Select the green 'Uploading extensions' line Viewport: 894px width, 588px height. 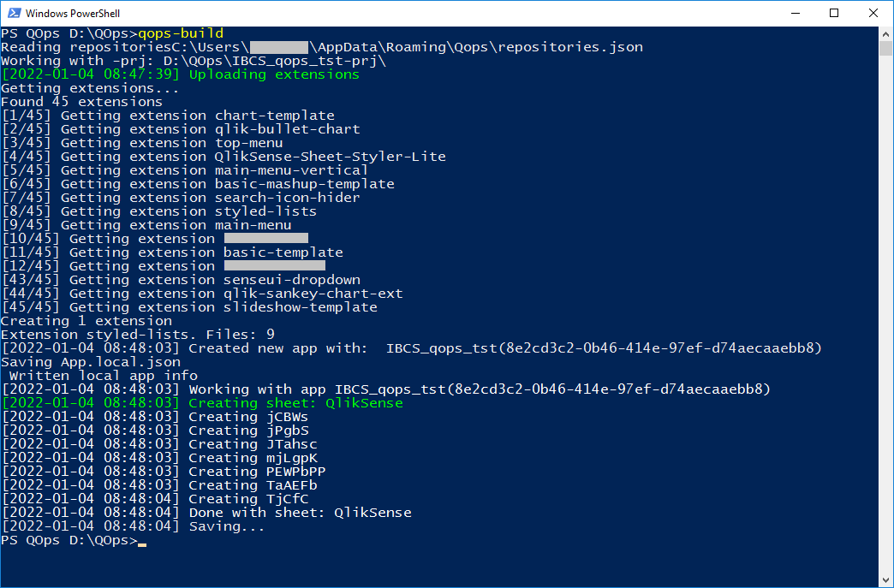[181, 74]
